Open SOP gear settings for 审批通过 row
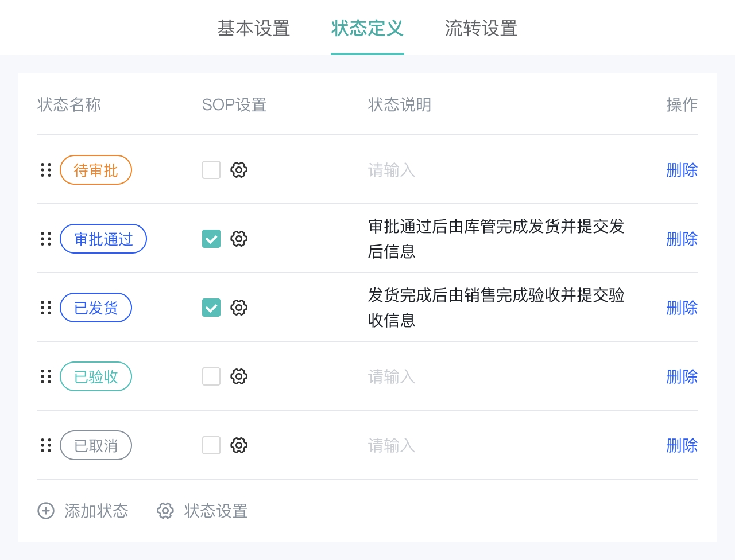The height and width of the screenshot is (560, 735). pos(239,239)
